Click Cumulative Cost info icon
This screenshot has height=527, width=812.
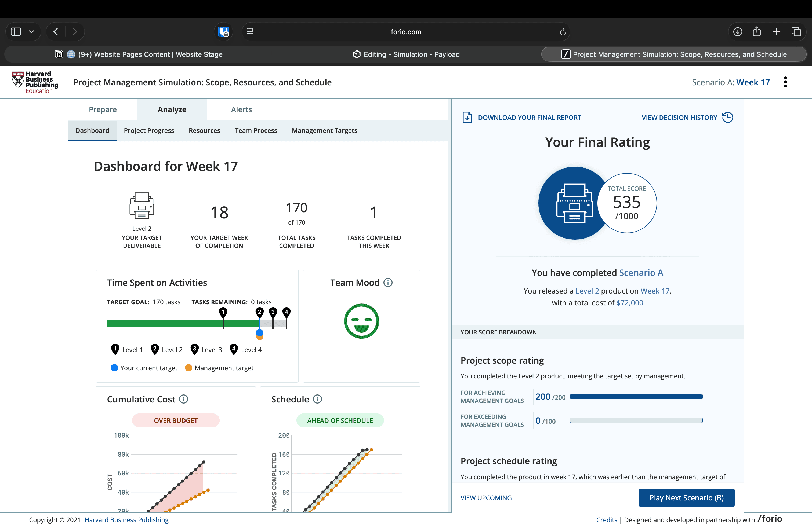pos(184,399)
